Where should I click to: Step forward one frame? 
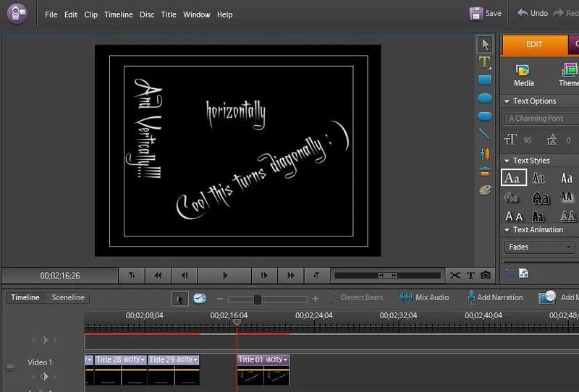click(x=264, y=276)
